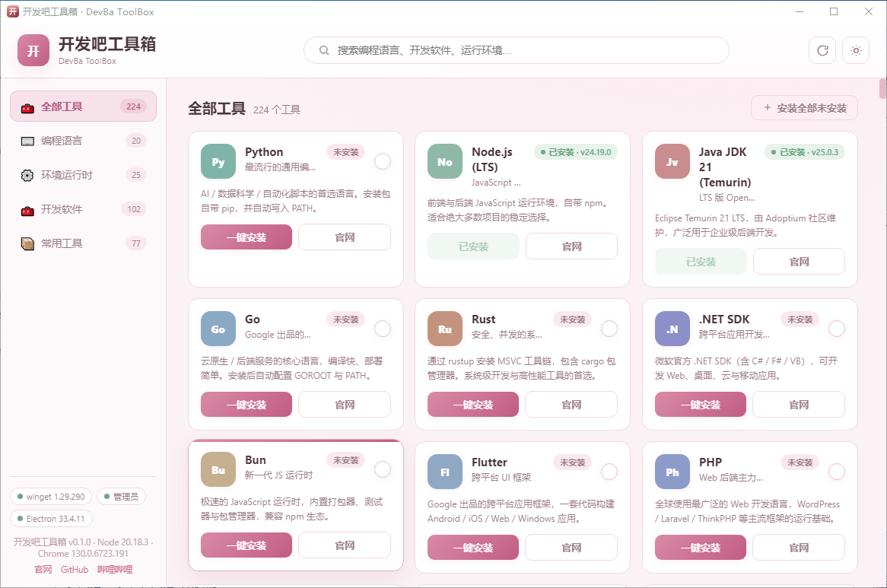Open the 全部工具 sidebar category
The width and height of the screenshot is (887, 588).
(x=83, y=106)
